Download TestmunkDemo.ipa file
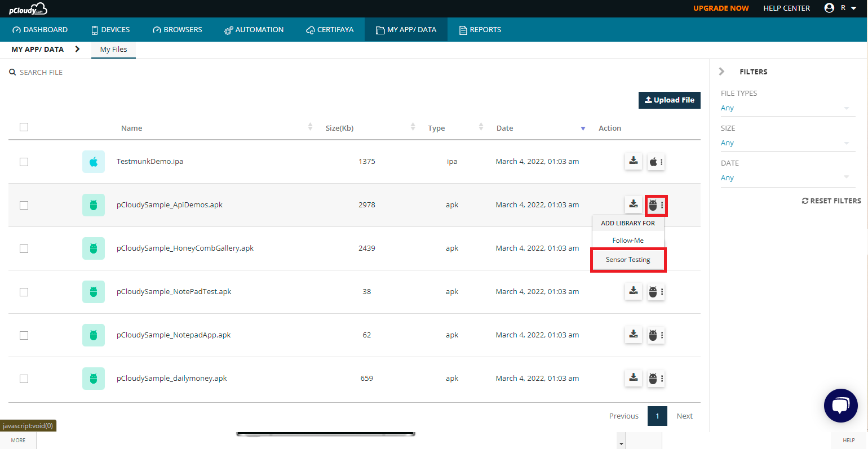This screenshot has height=449, width=868. pos(634,161)
